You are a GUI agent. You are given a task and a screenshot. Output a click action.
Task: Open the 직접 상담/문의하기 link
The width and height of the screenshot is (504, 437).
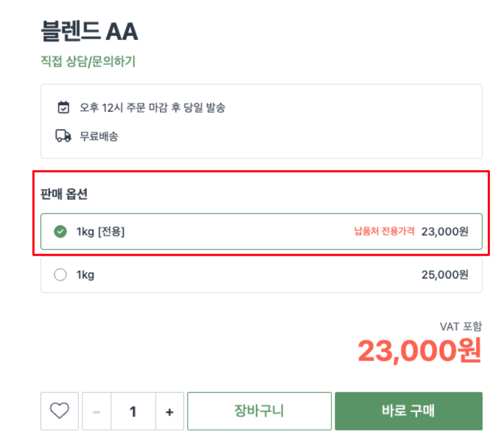tap(88, 61)
